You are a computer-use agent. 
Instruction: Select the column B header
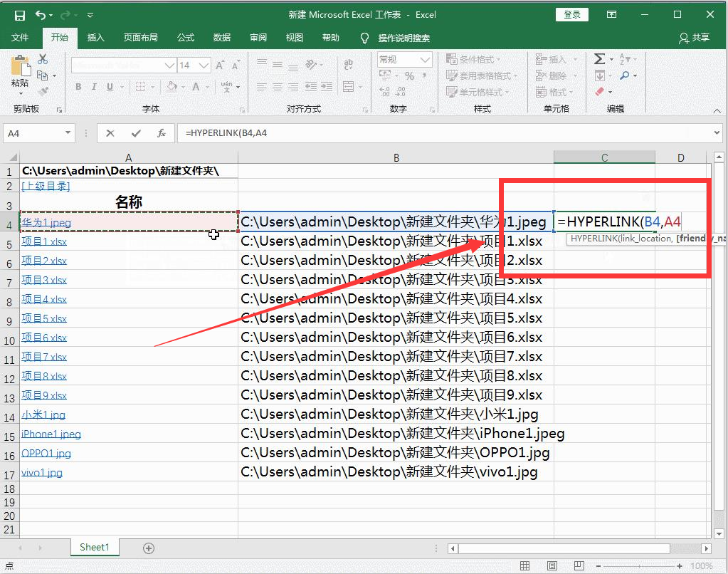(x=396, y=157)
